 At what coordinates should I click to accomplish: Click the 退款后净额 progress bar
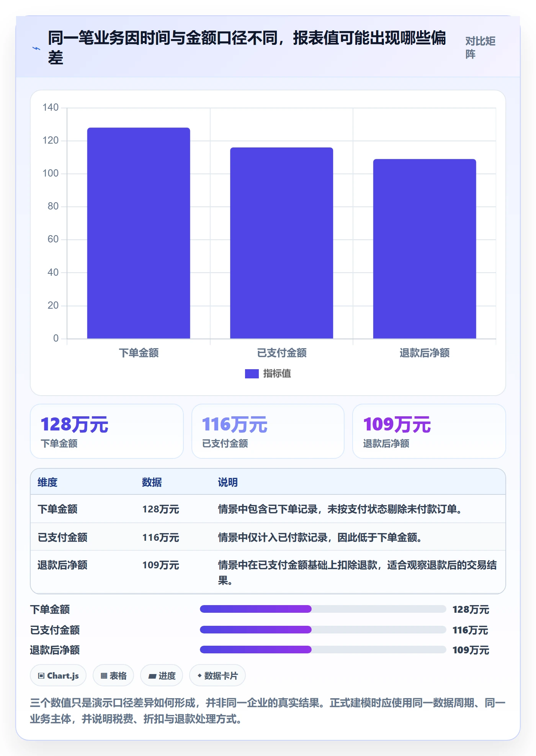323,650
